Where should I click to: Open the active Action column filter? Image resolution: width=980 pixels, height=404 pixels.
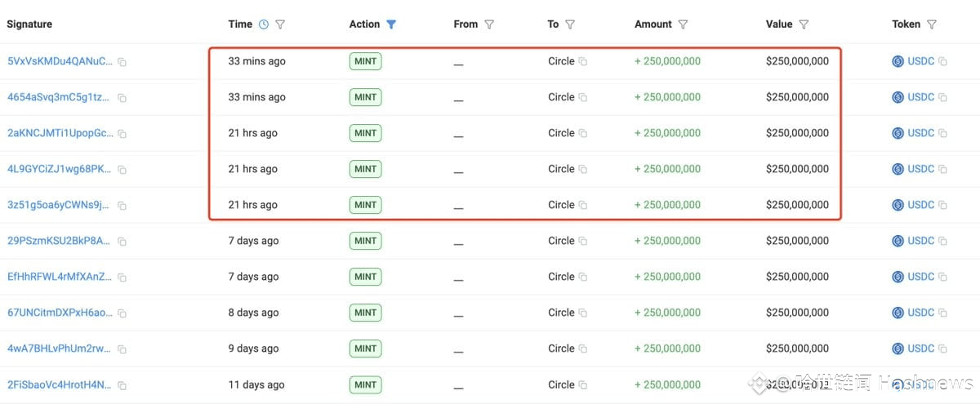(391, 24)
